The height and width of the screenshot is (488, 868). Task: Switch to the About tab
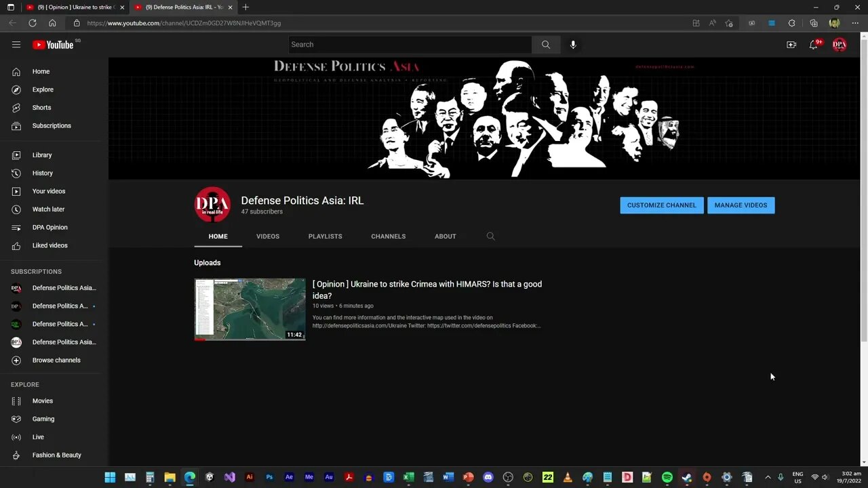click(x=445, y=237)
